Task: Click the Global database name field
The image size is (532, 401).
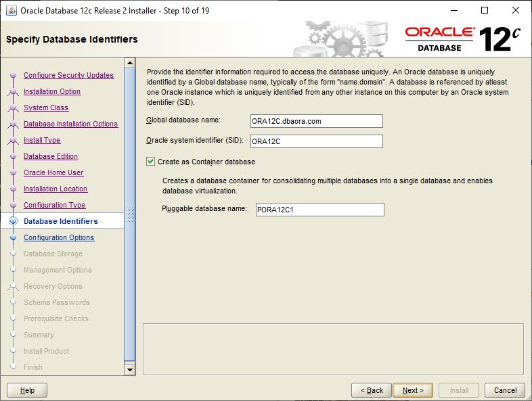Action: coord(317,121)
